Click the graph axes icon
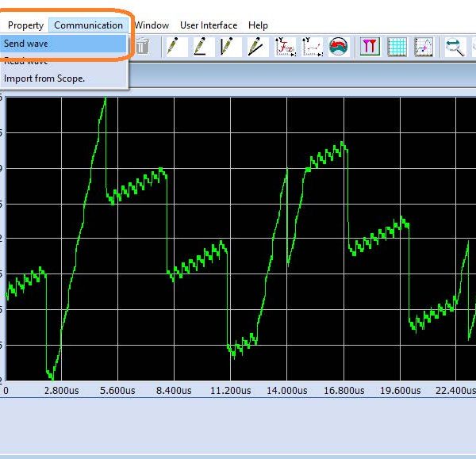The width and height of the screenshot is (476, 459). coord(424,47)
